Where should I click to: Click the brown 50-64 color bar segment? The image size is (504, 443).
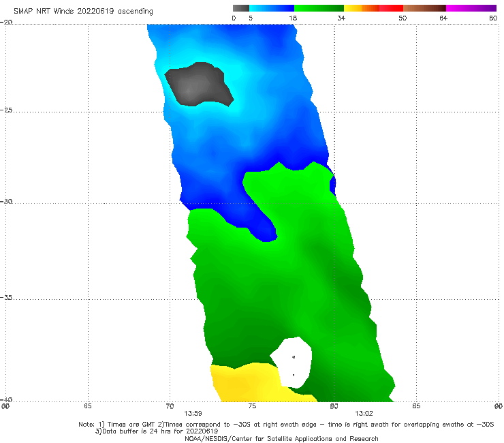pos(424,8)
